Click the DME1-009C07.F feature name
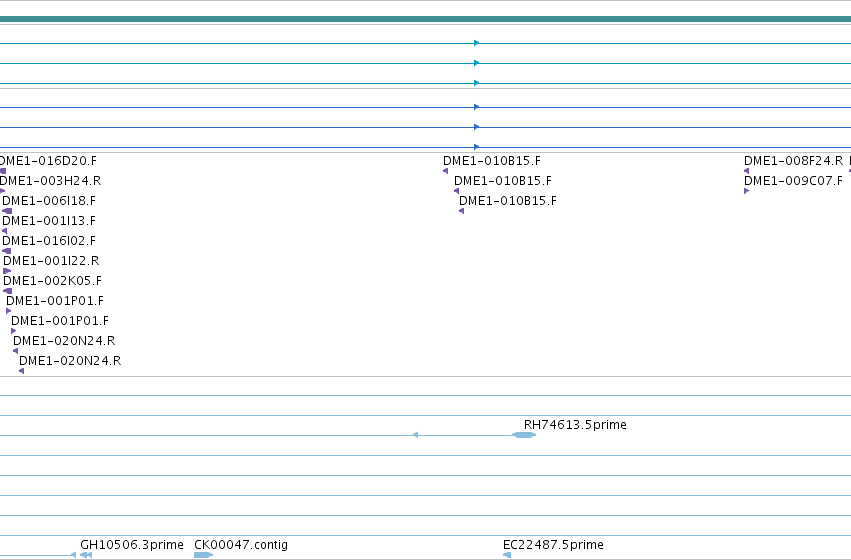The width and height of the screenshot is (851, 560). click(793, 181)
